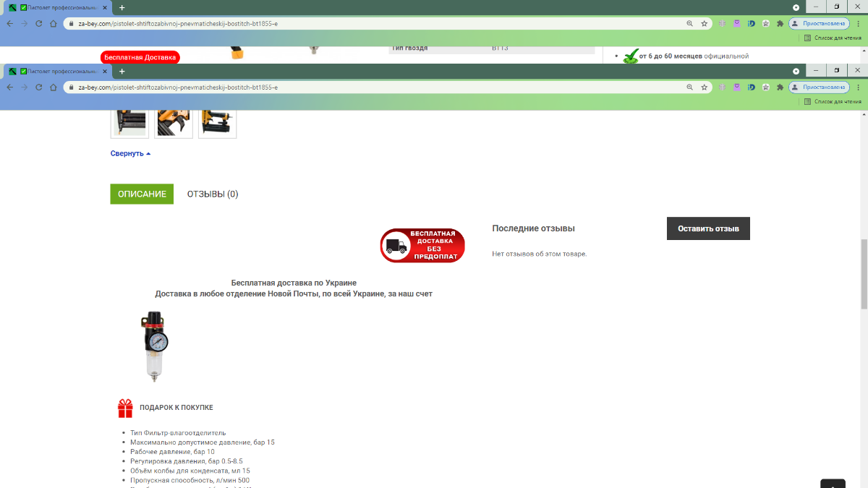868x488 pixels.
Task: Go back in the upper browser window
Action: 10,23
